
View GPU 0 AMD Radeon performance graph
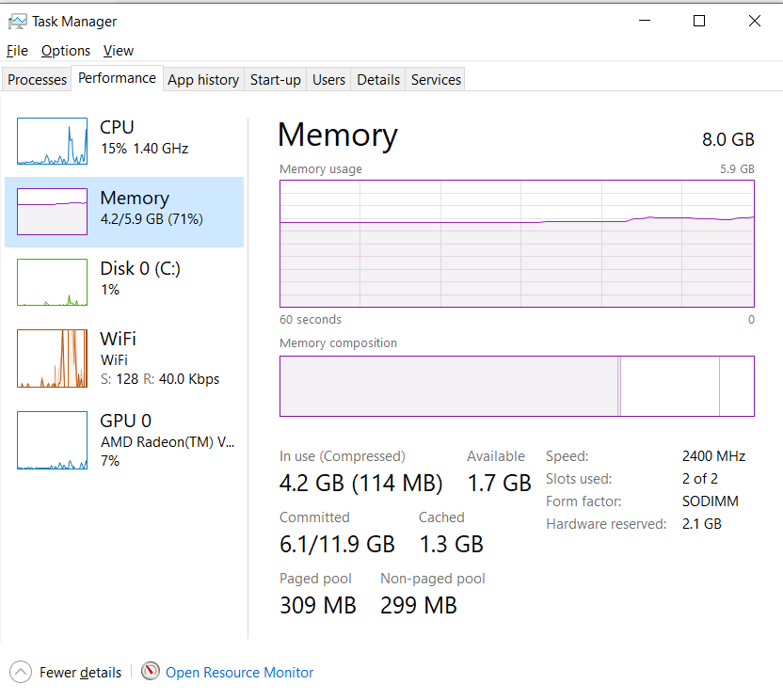(52, 439)
